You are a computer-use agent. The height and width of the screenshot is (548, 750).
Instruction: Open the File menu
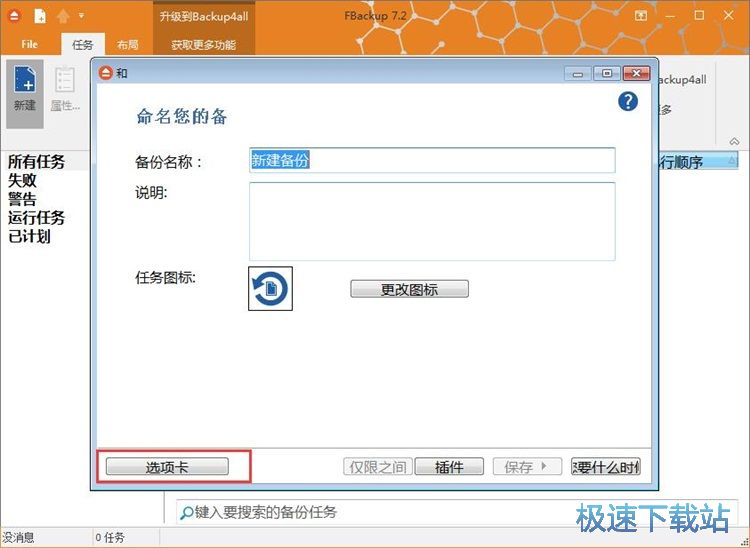[x=30, y=44]
